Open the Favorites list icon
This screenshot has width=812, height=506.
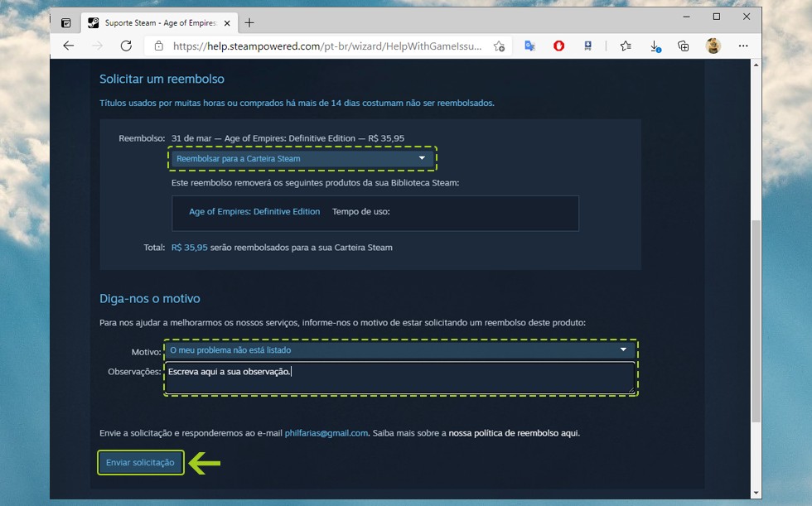tap(626, 46)
